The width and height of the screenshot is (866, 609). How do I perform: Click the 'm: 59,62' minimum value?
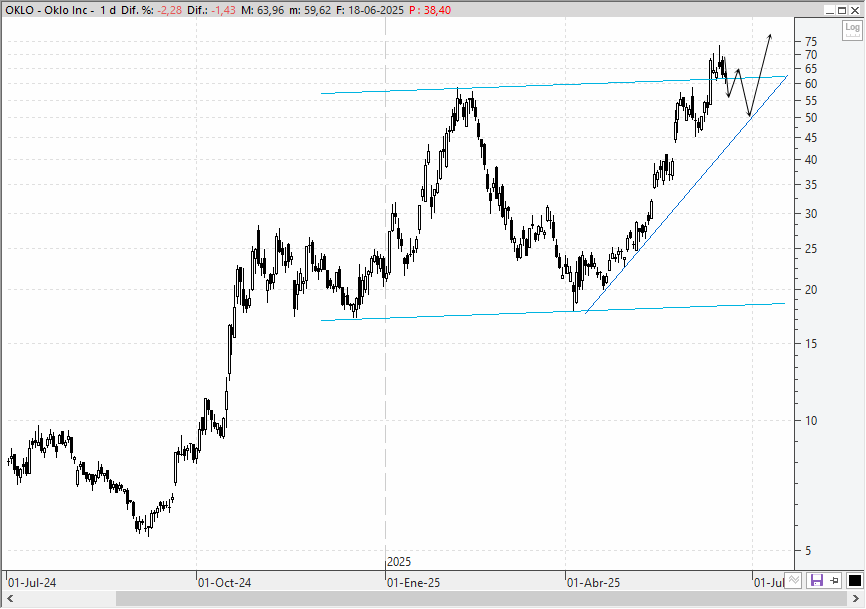[310, 10]
